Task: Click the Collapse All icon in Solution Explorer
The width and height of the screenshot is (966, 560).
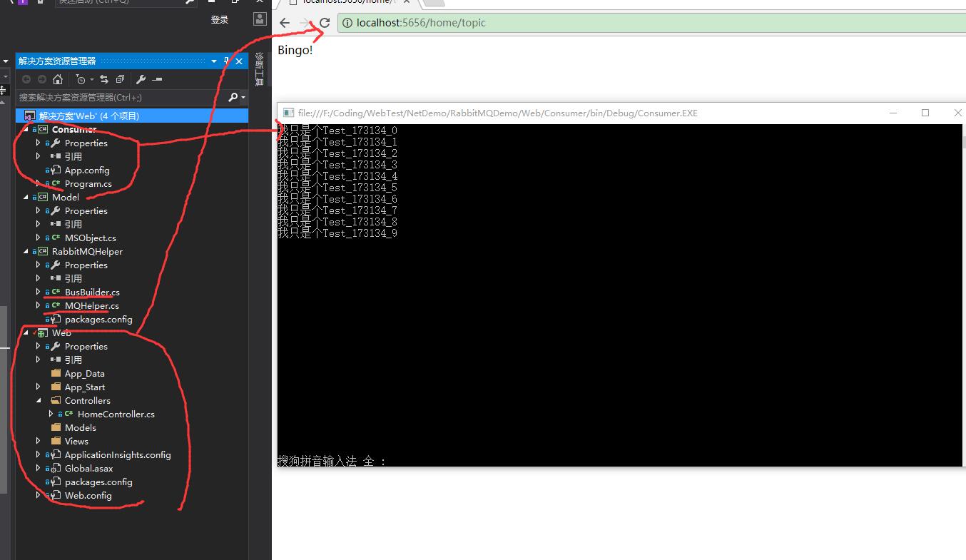Action: point(120,79)
